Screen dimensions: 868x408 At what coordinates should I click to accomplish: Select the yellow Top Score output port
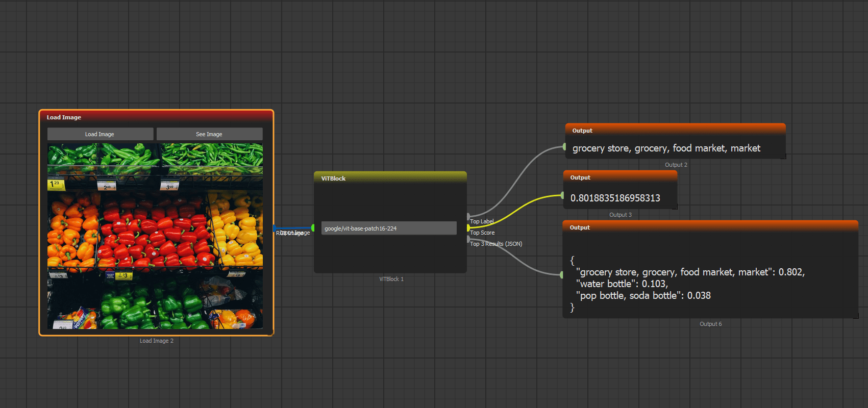coord(468,228)
